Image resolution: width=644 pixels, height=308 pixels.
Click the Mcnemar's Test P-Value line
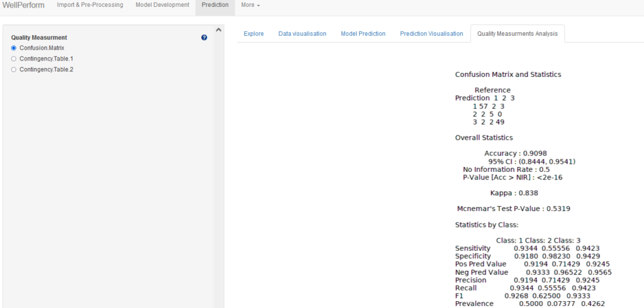tap(513, 209)
